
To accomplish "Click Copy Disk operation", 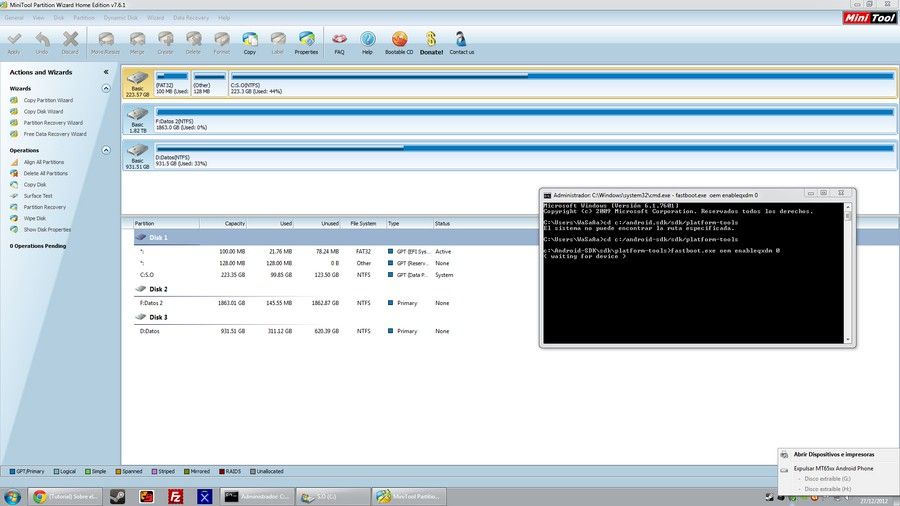I will pos(34,185).
